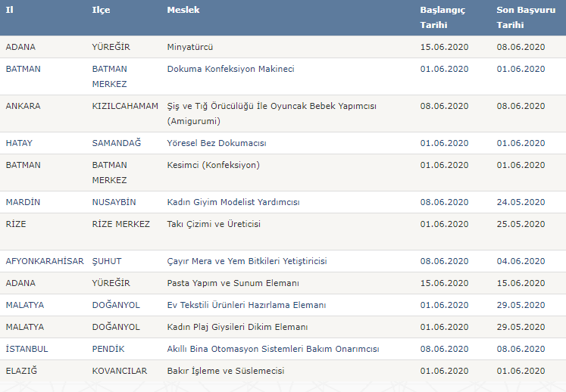Open Bakır İşleme ve Süslemecisi link

(x=226, y=371)
